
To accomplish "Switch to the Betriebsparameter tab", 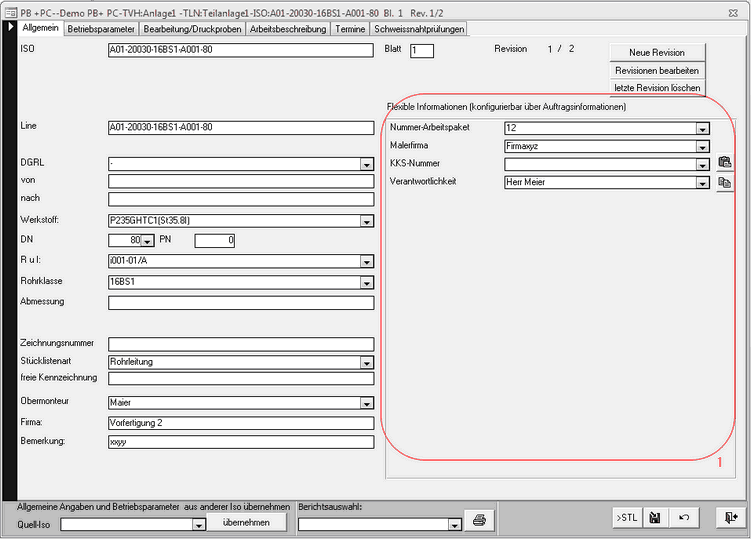I will (100, 30).
